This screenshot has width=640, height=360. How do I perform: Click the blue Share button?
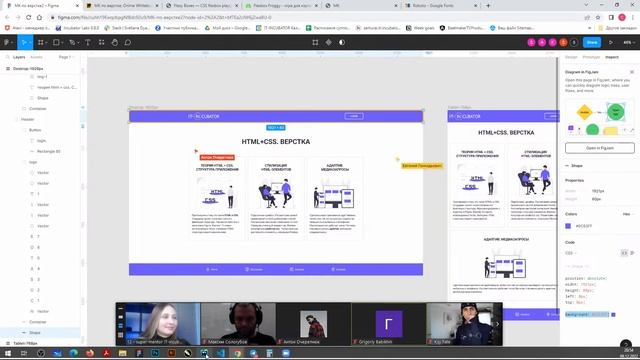[x=592, y=42]
